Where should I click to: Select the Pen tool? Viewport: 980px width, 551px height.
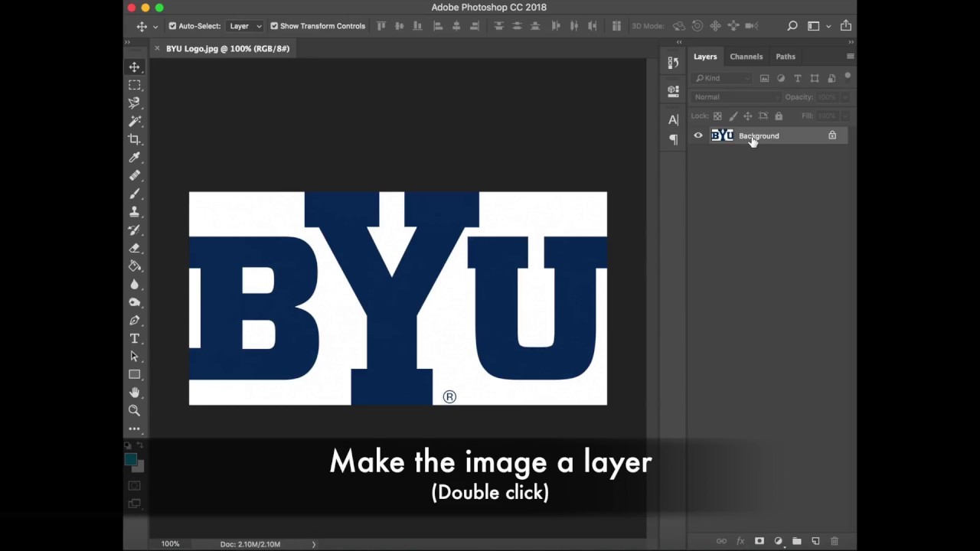[135, 320]
